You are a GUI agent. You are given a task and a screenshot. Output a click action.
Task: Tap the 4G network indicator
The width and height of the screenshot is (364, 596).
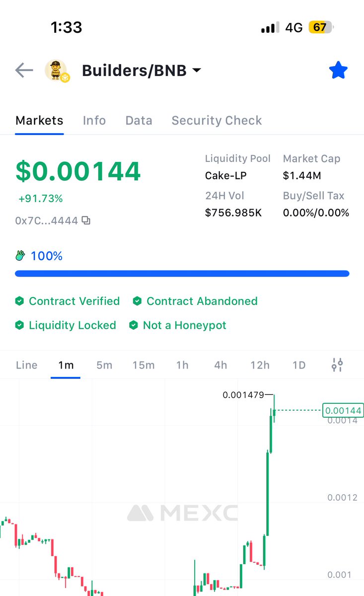(293, 27)
